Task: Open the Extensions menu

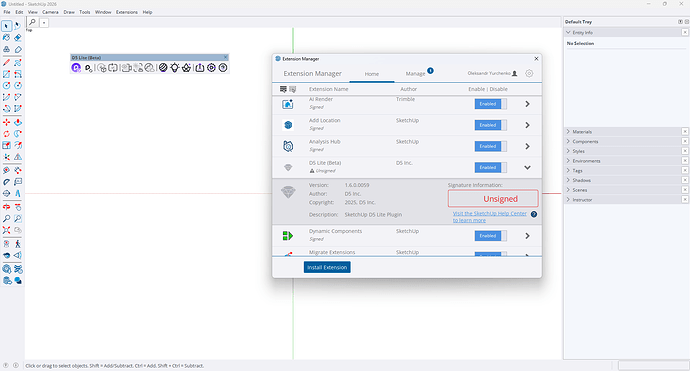Action: point(127,12)
